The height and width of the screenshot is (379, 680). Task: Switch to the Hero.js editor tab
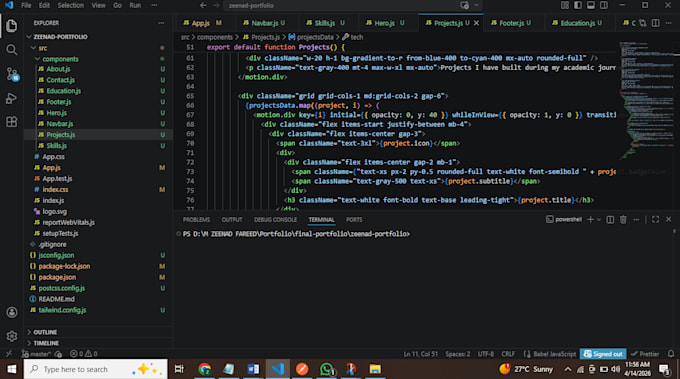pyautogui.click(x=384, y=23)
